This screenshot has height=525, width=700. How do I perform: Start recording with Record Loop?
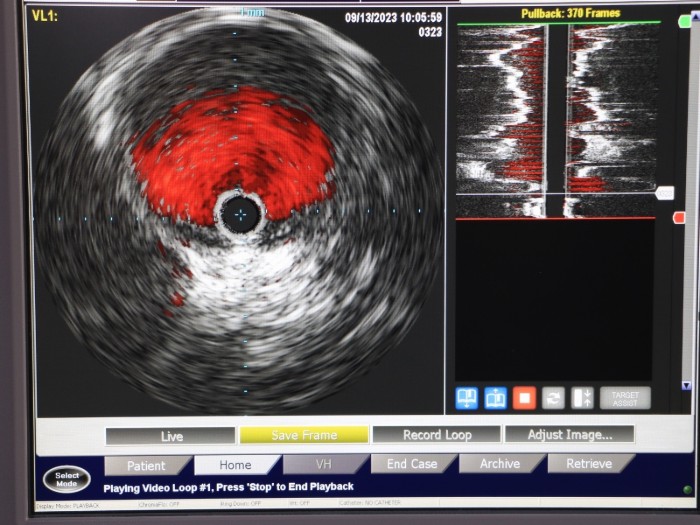point(436,435)
